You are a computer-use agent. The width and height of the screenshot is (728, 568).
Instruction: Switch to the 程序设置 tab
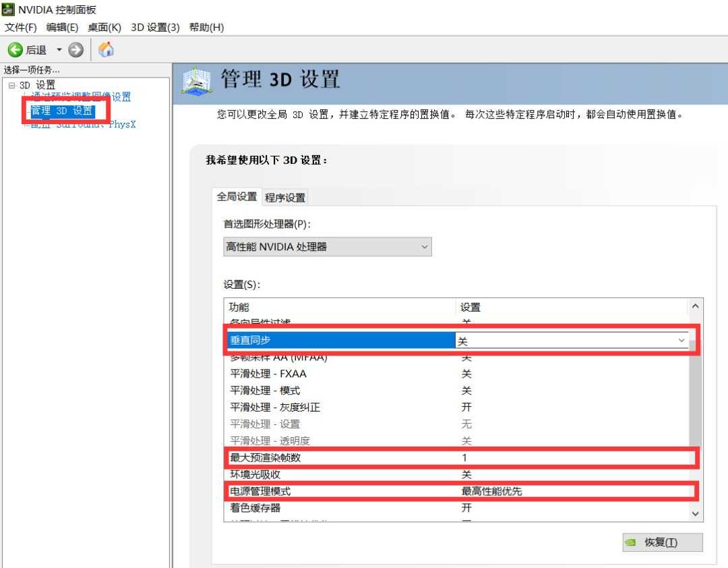pyautogui.click(x=285, y=198)
